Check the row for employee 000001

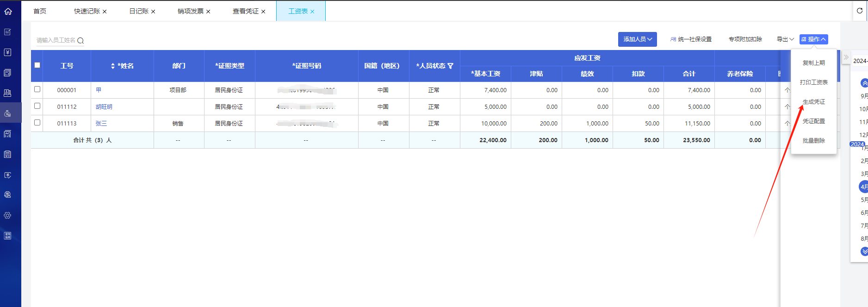[x=37, y=89]
